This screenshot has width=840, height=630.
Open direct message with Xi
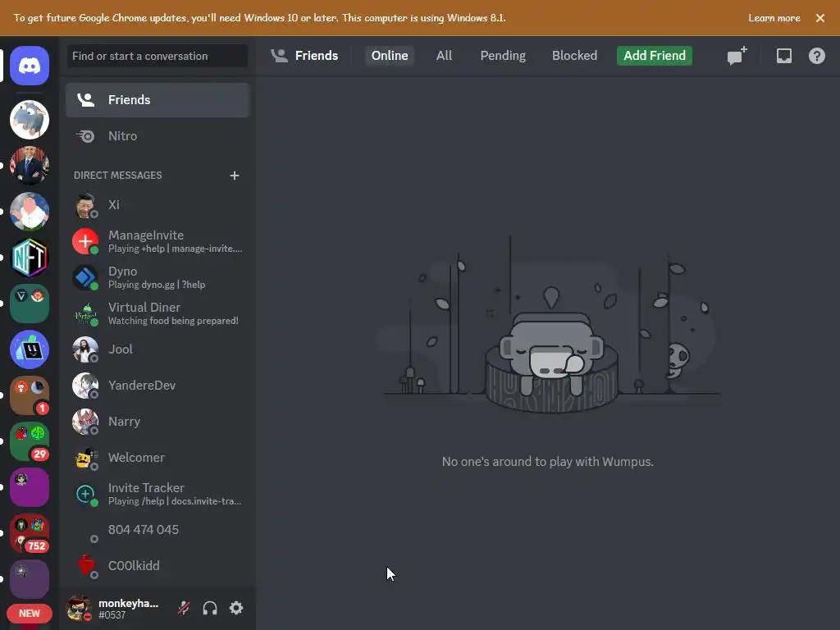(157, 205)
